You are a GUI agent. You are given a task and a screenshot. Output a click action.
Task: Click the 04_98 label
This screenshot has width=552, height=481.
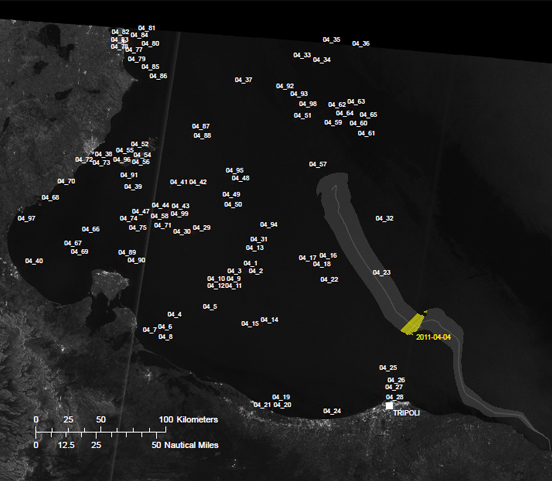pyautogui.click(x=308, y=104)
